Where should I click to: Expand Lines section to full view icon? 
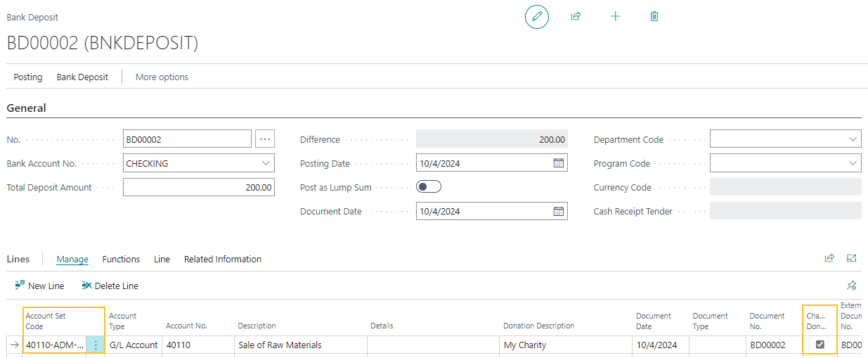[x=851, y=259]
